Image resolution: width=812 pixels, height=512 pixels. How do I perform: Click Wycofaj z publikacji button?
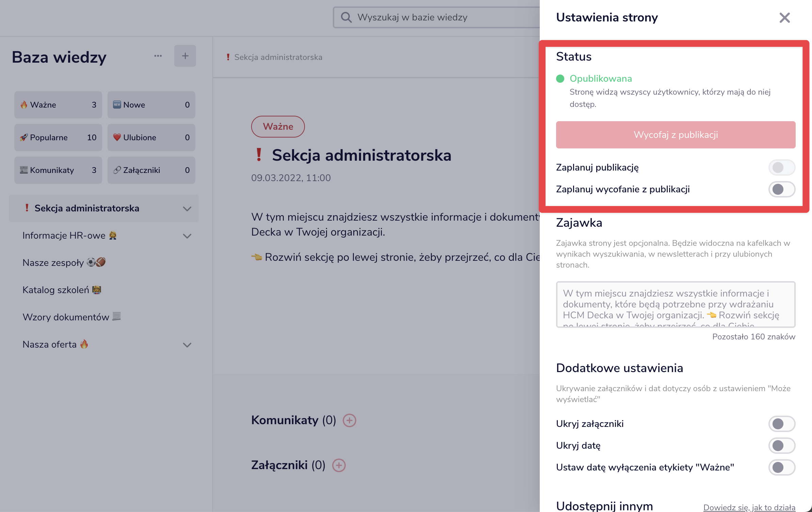click(x=676, y=135)
